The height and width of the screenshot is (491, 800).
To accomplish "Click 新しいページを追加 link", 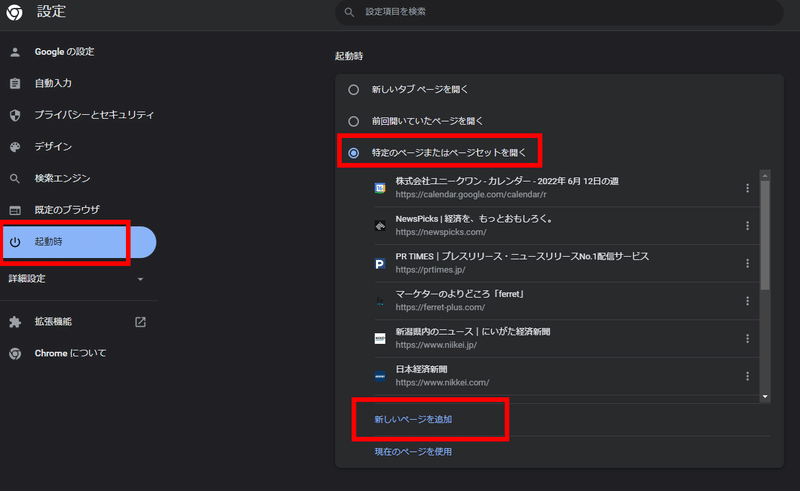I will [x=413, y=420].
